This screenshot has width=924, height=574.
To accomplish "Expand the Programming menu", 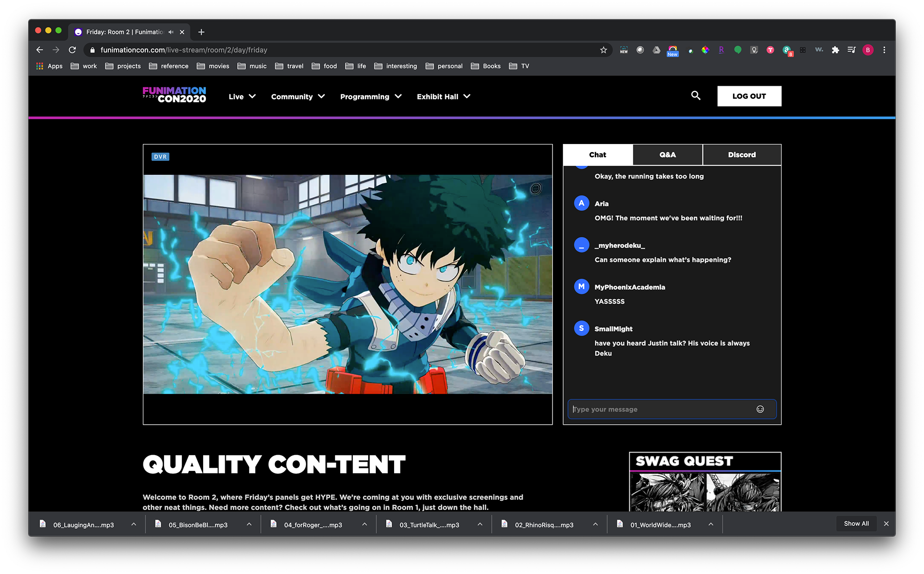I will coord(371,97).
